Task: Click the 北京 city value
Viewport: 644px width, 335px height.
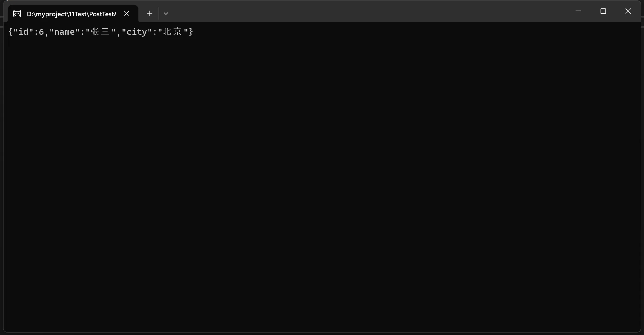Action: (x=172, y=32)
